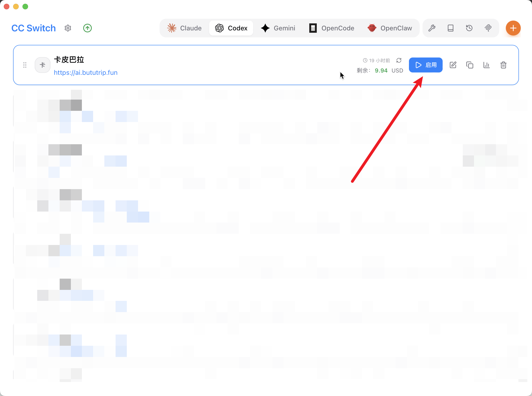Open the history clock icon

pos(469,28)
